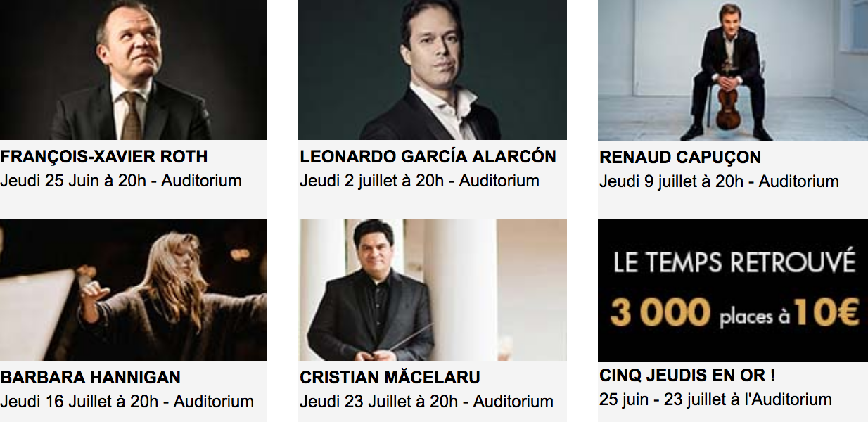Open the Leonardo García Alarcón concert photo
Screen dimensions: 868x422
point(432,70)
